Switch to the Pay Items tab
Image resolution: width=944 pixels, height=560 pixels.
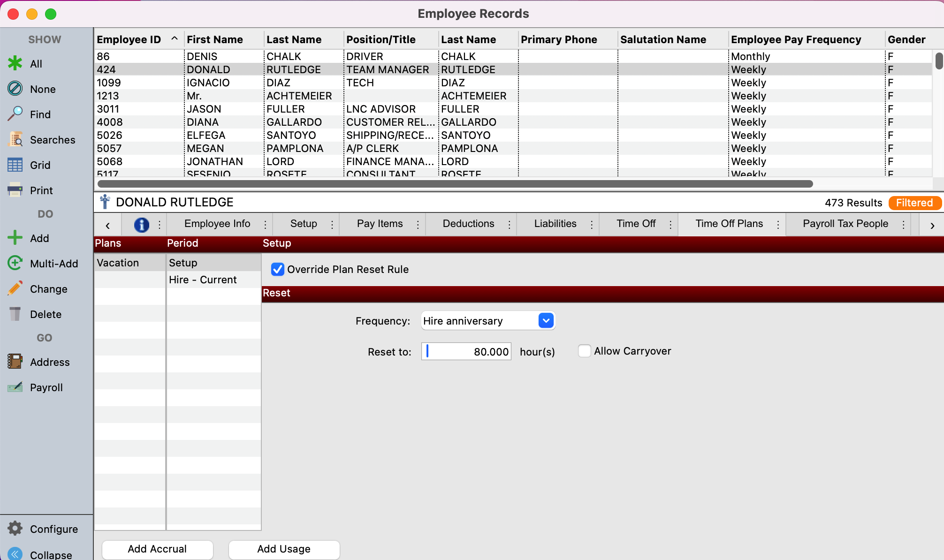click(x=380, y=224)
